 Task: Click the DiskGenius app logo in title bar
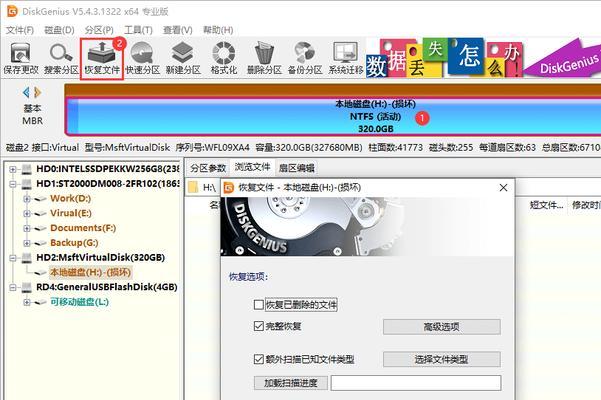point(12,11)
